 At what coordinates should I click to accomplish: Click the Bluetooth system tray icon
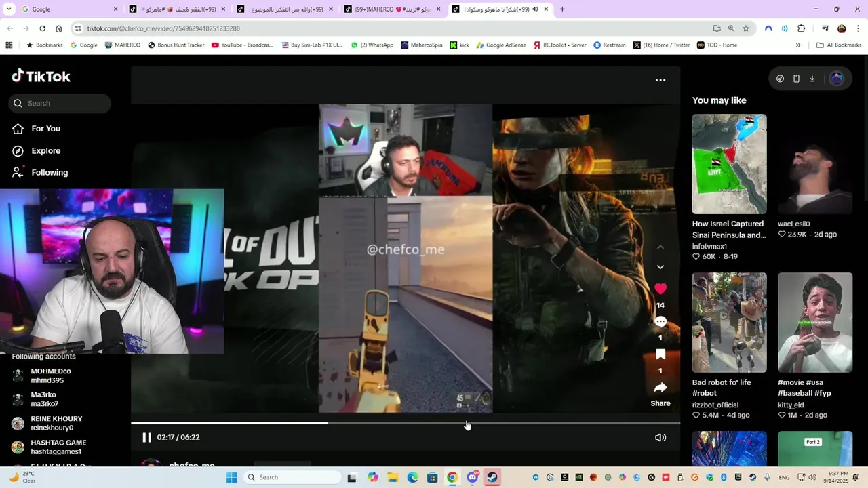point(724,477)
